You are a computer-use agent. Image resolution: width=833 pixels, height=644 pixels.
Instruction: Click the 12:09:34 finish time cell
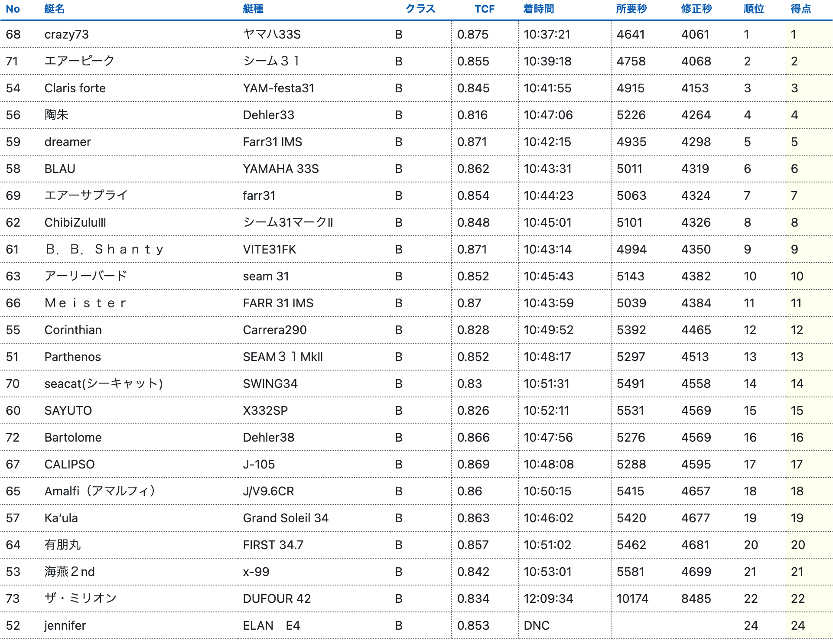pyautogui.click(x=548, y=598)
